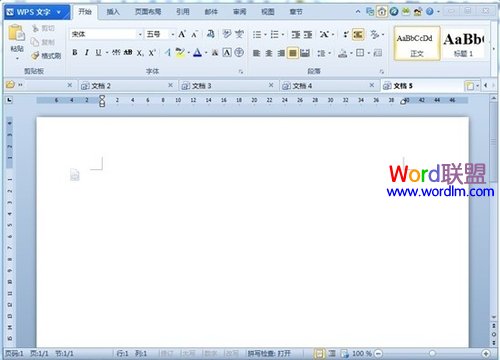Click the character border A icon
Image resolution: width=500 pixels, height=360 pixels.
(x=227, y=52)
